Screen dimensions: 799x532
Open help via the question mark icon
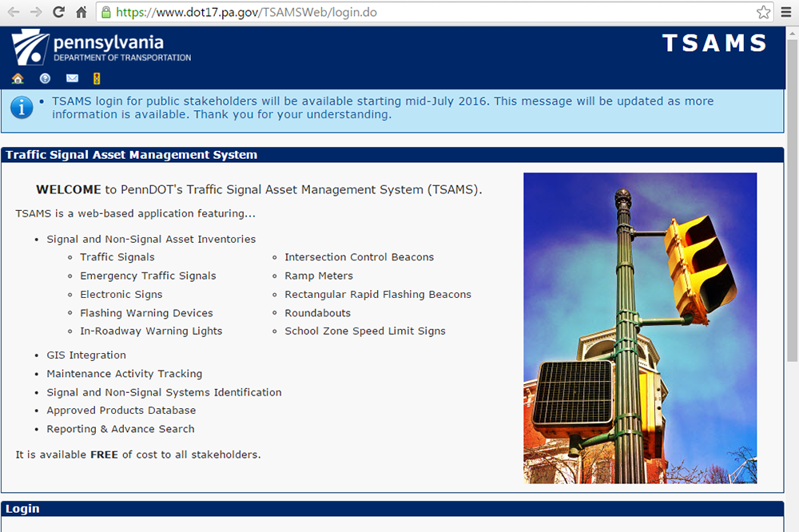[x=45, y=78]
